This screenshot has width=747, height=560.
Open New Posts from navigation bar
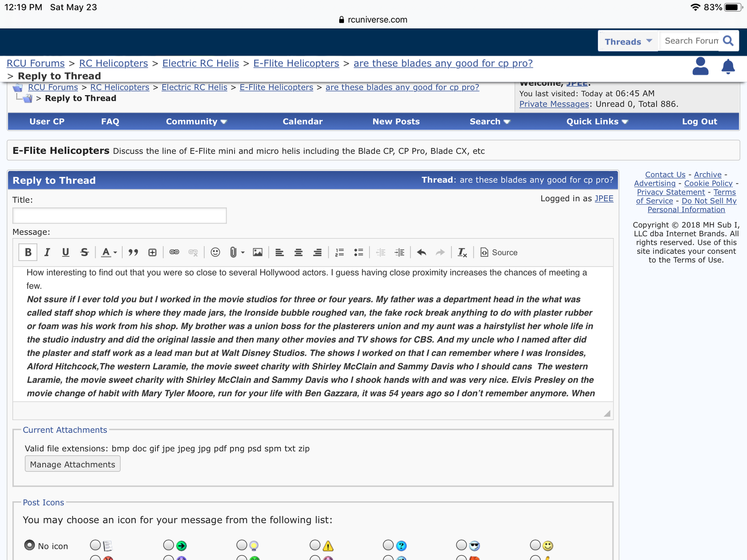pyautogui.click(x=396, y=122)
